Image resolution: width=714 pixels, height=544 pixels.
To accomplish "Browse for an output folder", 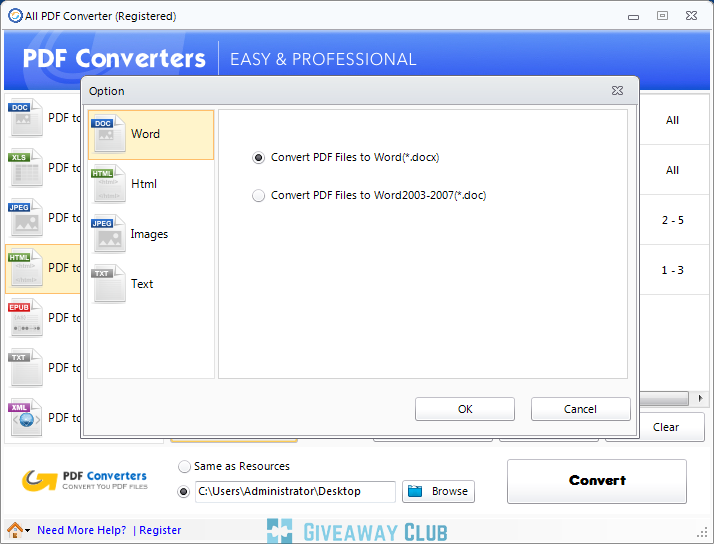I will (x=438, y=492).
